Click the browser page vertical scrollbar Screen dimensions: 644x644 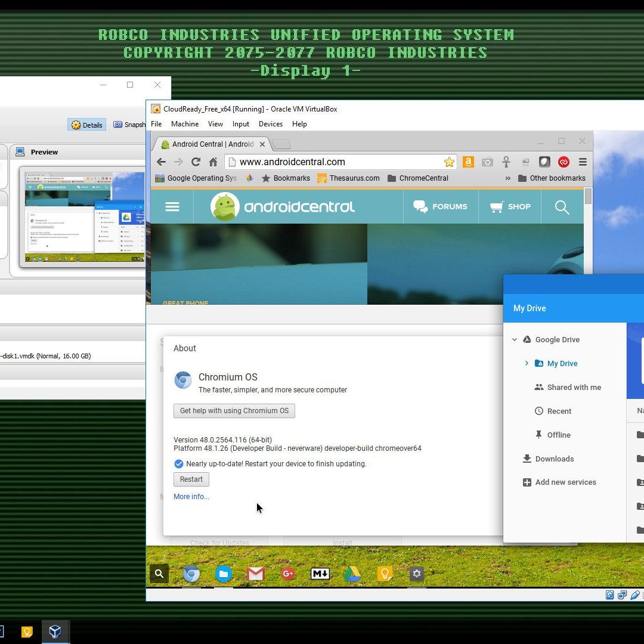point(588,196)
